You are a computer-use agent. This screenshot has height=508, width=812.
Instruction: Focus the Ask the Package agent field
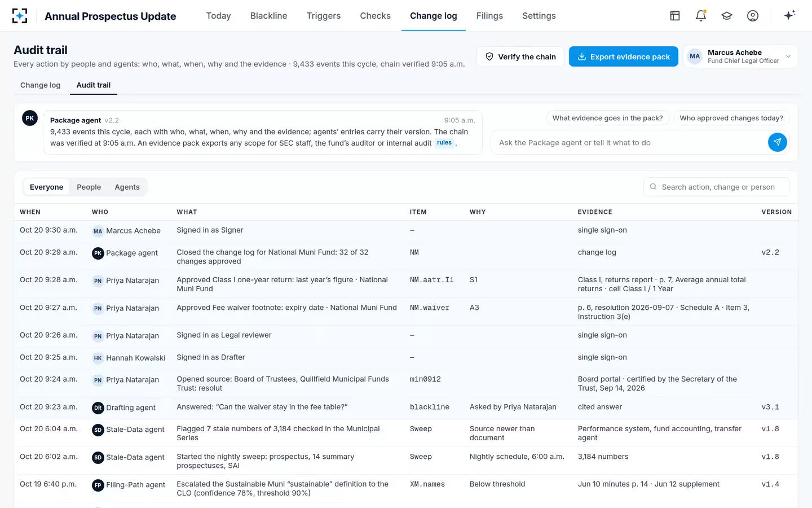click(629, 143)
